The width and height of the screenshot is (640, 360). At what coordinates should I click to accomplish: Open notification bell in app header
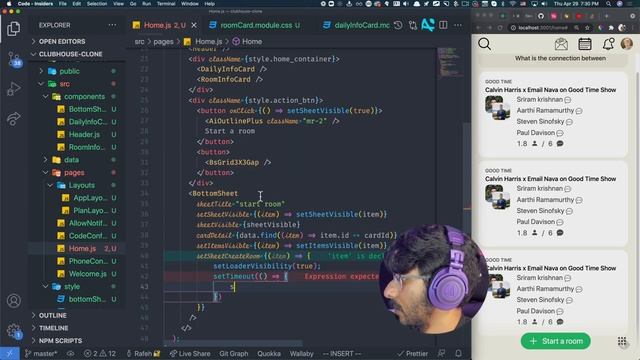tap(608, 44)
